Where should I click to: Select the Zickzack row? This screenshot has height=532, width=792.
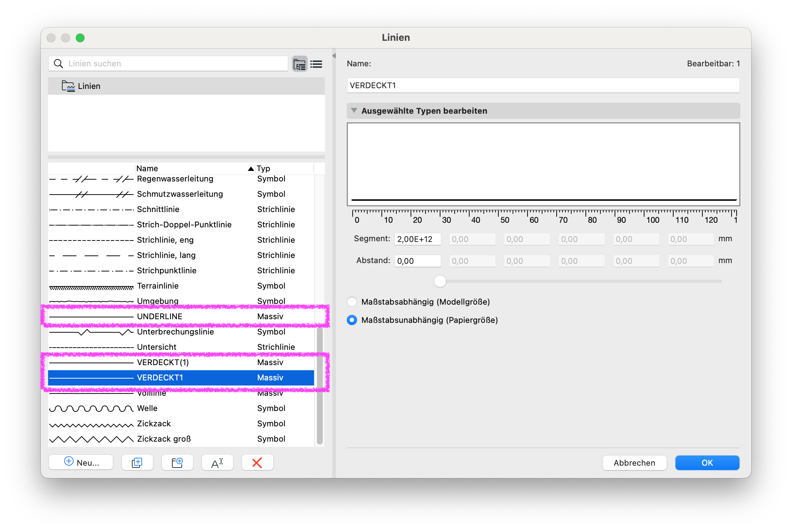[181, 423]
